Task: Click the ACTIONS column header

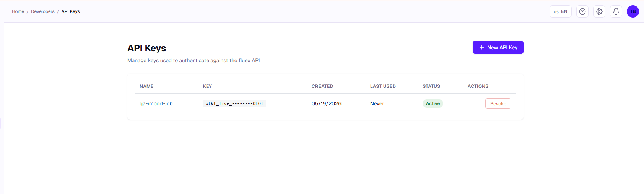Action: (x=478, y=86)
